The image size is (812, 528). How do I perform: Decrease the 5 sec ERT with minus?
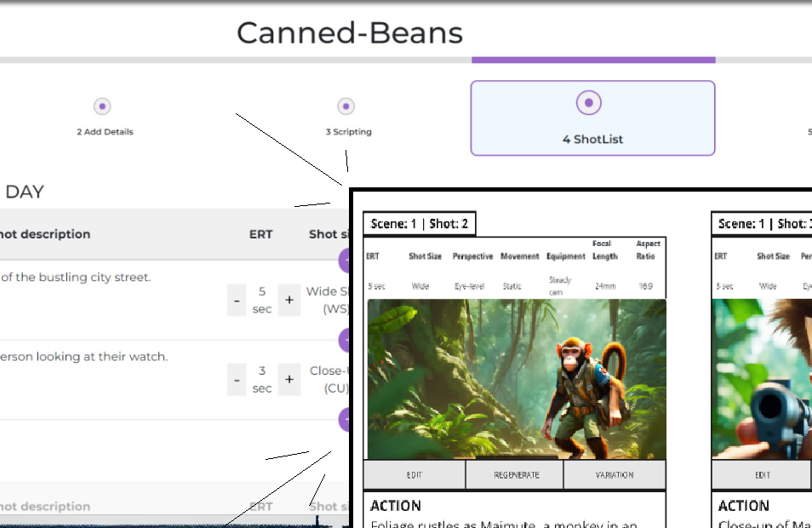(237, 300)
